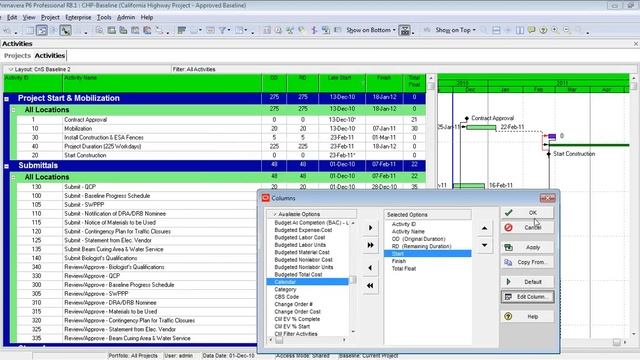Click the spreadsheet icon left of Show on Bottom

(x=338, y=30)
